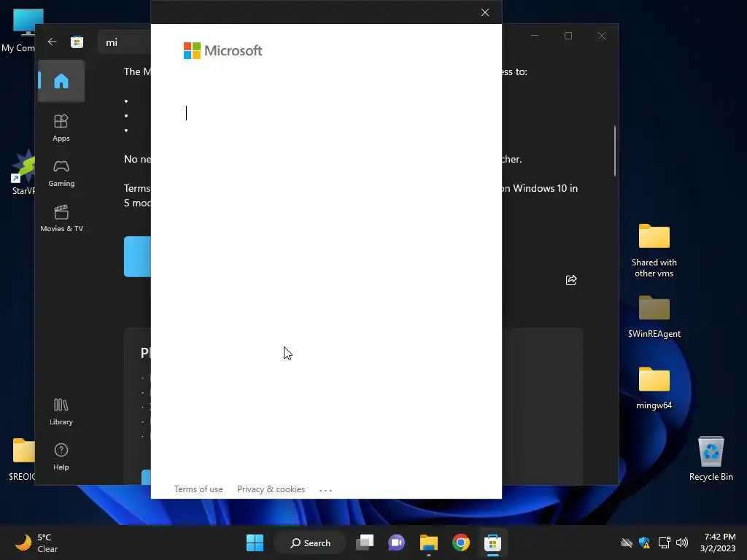Open Apps section in Store sidebar
747x560 pixels.
point(61,128)
